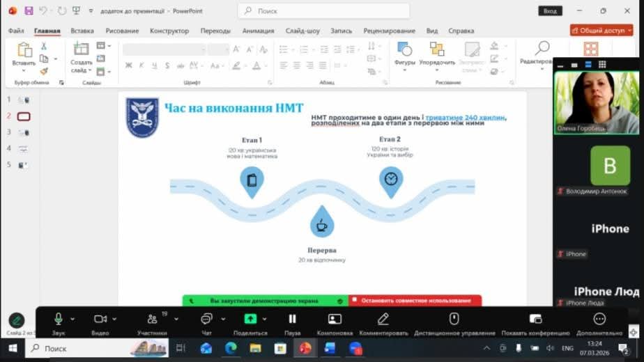This screenshot has width=644, height=362.
Task: Click the Комментировать annotate pencil icon
Action: click(x=383, y=319)
